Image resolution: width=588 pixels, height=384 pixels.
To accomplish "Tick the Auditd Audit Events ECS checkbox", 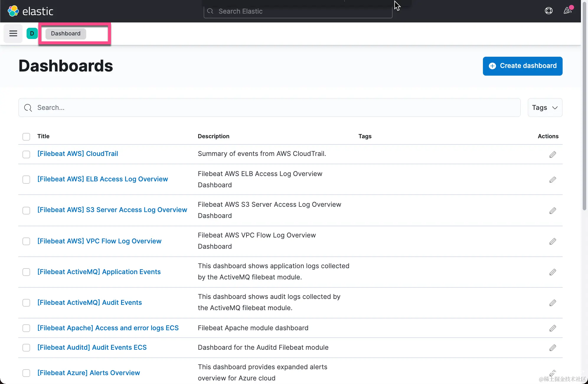I will click(26, 348).
